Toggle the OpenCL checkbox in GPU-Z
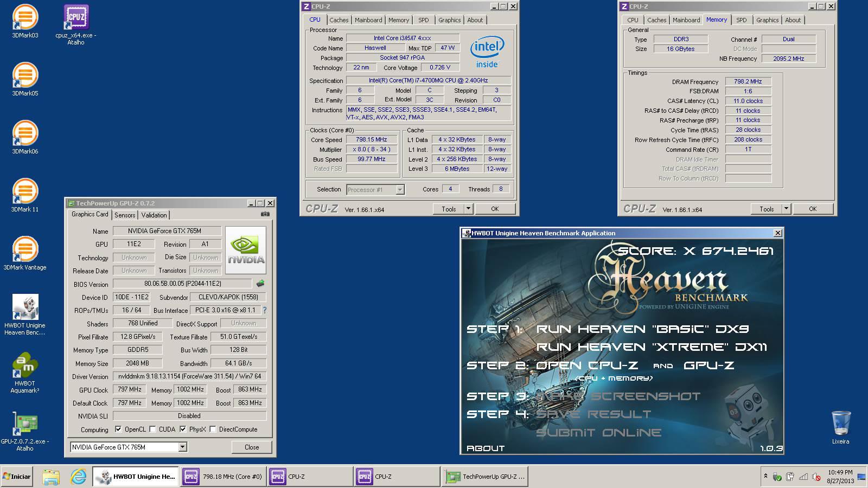Image resolution: width=868 pixels, height=488 pixels. coord(118,429)
